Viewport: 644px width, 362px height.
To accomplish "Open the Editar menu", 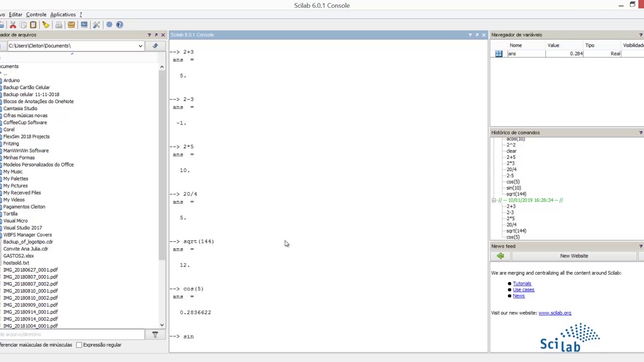I will (x=16, y=15).
